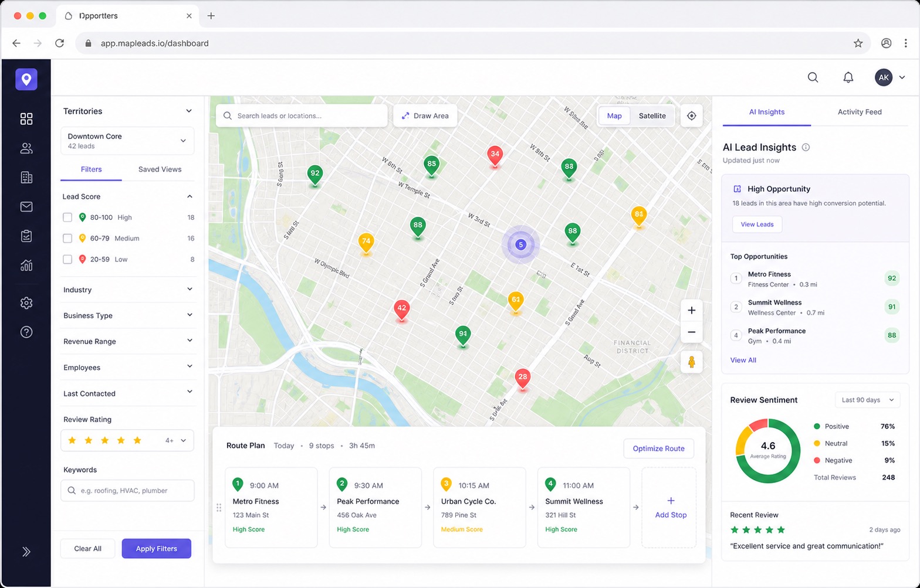Viewport: 920px width, 588px height.
Task: Expand the Industry filter section
Action: (x=128, y=290)
